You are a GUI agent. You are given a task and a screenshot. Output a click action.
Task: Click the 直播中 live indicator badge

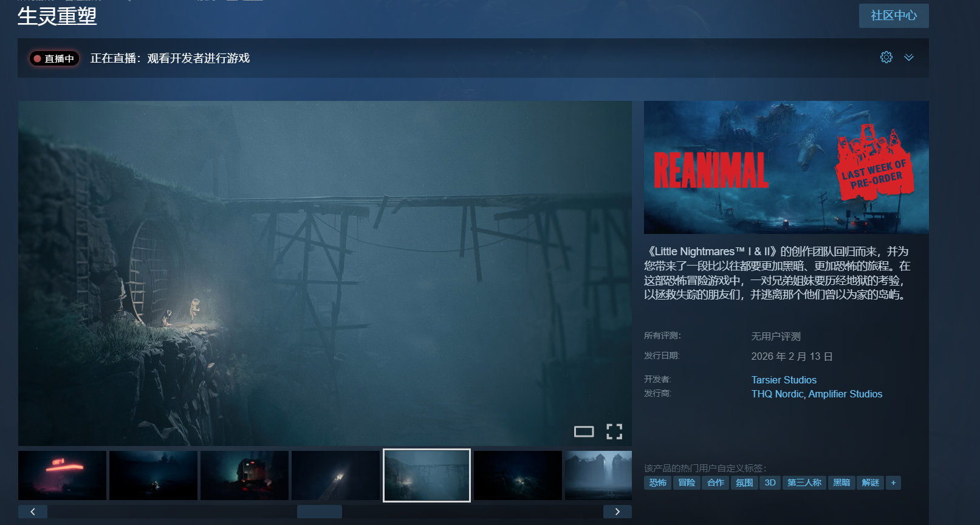[54, 58]
